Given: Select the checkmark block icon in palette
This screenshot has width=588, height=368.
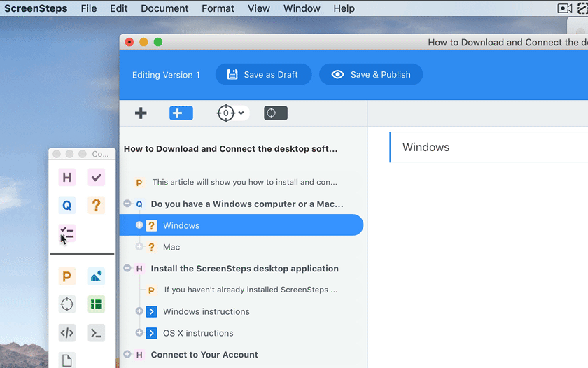Looking at the screenshot, I should click(97, 177).
